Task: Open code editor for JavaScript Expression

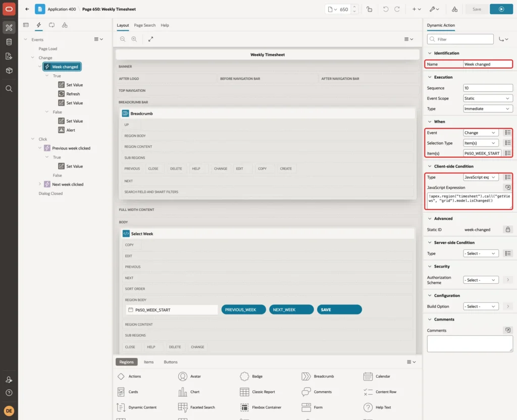Action: [x=507, y=188]
